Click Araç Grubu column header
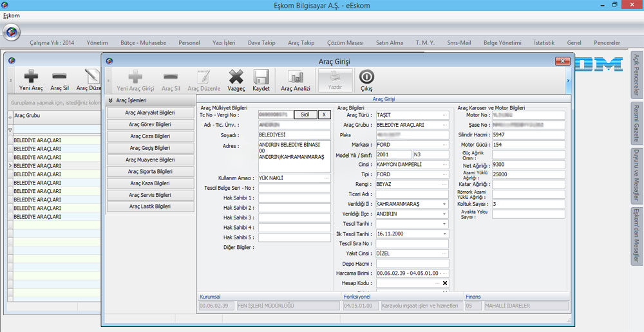The width and height of the screenshot is (644, 332). coord(57,116)
